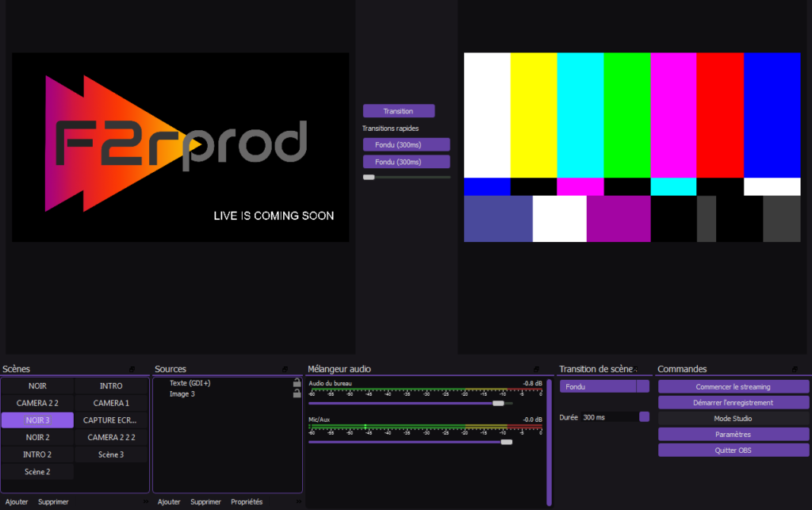
Task: Click the Durée 300 ms field
Action: [x=610, y=416]
